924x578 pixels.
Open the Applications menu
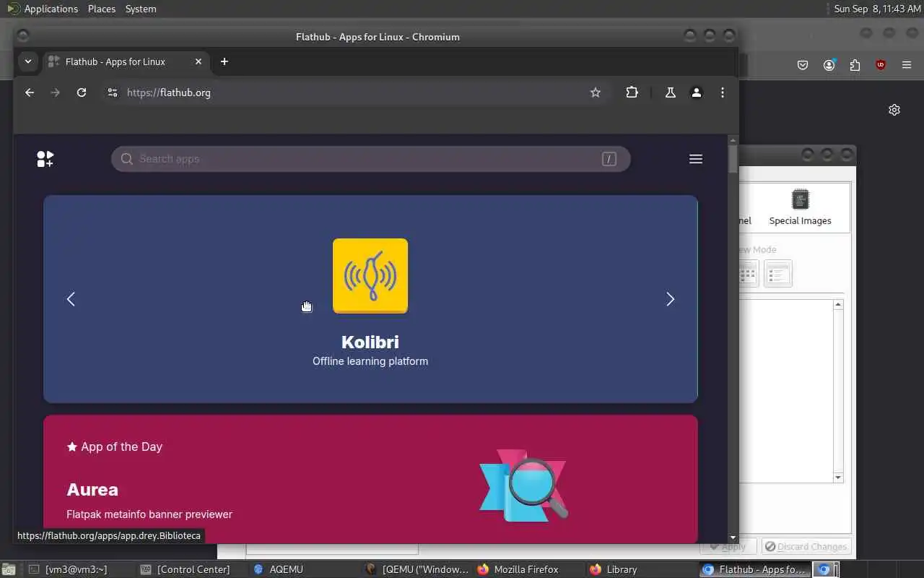42,9
